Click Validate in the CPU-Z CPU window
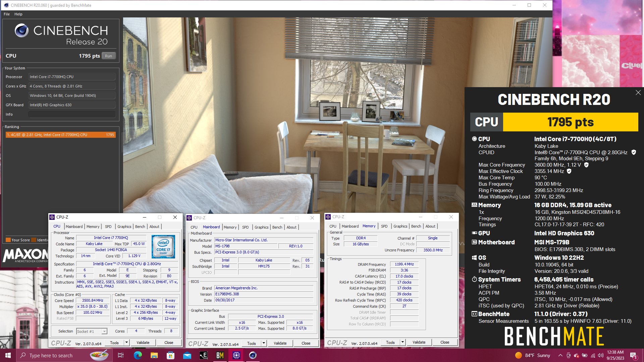 143,343
